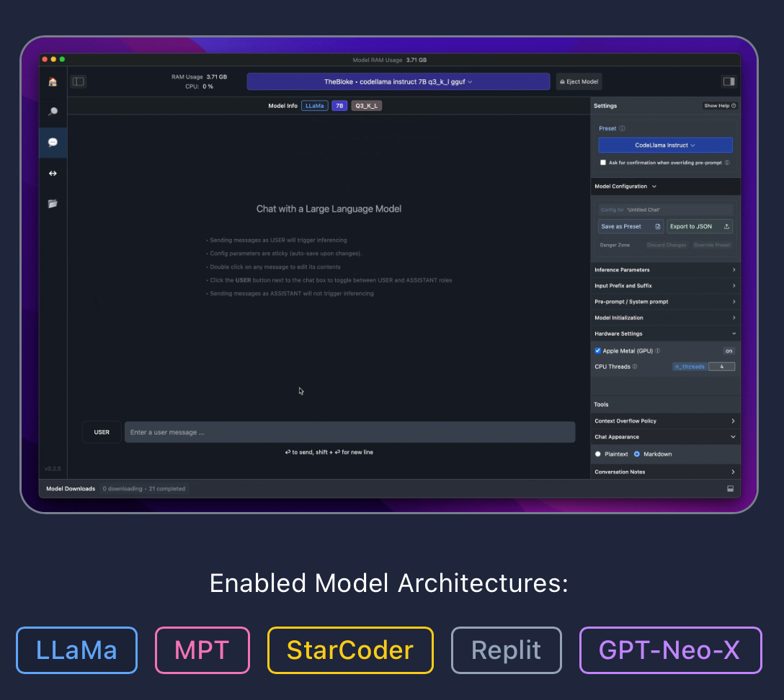Screen dimensions: 784x700
Task: Click Override Preset in Danger Zone
Action: (711, 245)
